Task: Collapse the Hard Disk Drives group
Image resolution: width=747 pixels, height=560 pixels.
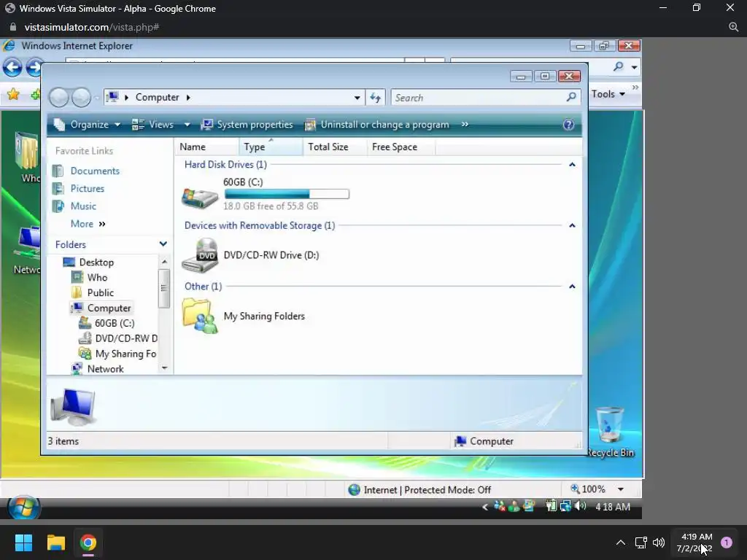Action: (572, 165)
